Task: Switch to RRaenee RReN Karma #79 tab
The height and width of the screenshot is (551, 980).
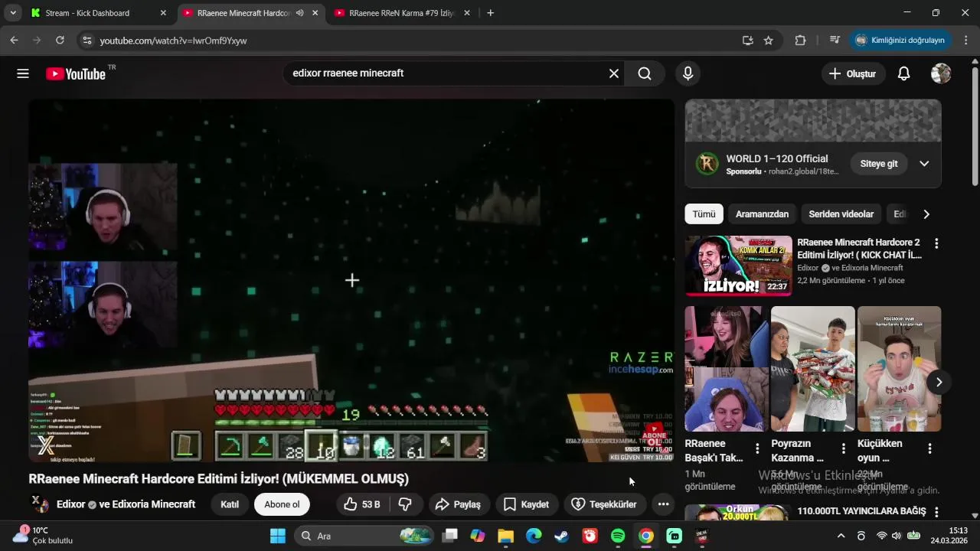Action: (x=403, y=13)
